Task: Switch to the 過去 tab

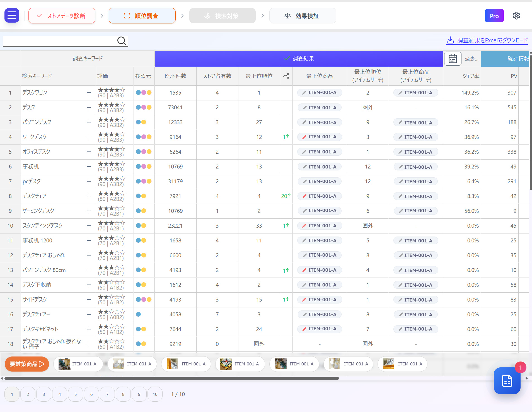Action: pyautogui.click(x=471, y=59)
